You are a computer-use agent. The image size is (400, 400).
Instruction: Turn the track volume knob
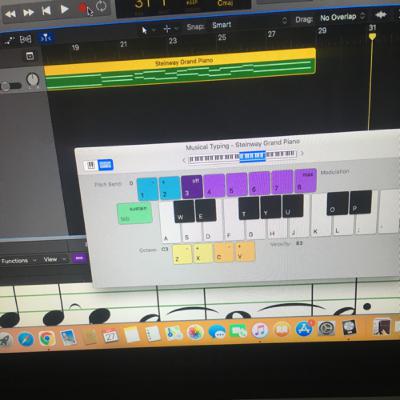point(32,80)
